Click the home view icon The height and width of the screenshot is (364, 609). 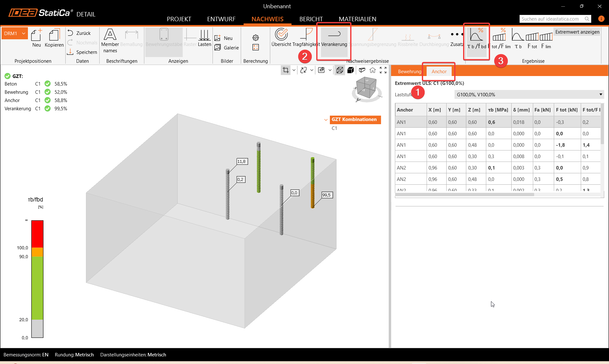click(372, 70)
